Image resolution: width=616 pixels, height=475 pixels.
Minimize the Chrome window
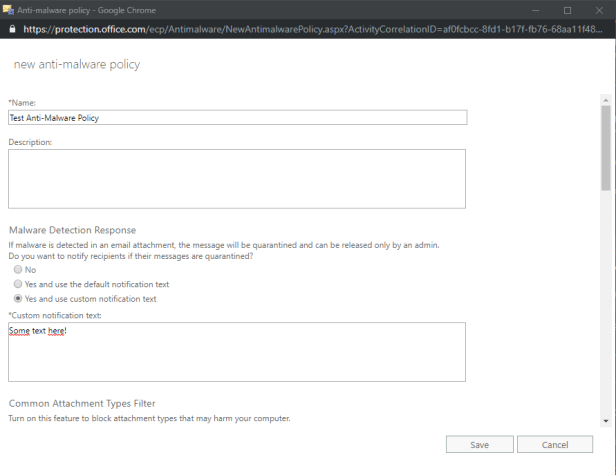[x=535, y=10]
